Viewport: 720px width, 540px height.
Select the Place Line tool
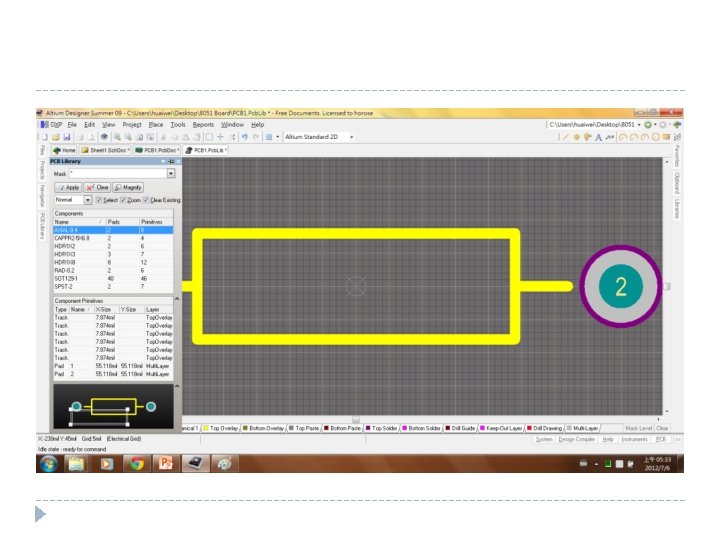[x=565, y=137]
